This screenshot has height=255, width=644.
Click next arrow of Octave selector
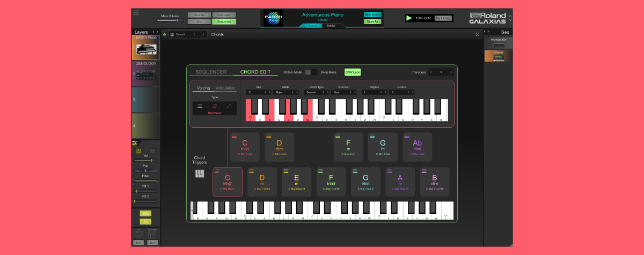pos(413,92)
